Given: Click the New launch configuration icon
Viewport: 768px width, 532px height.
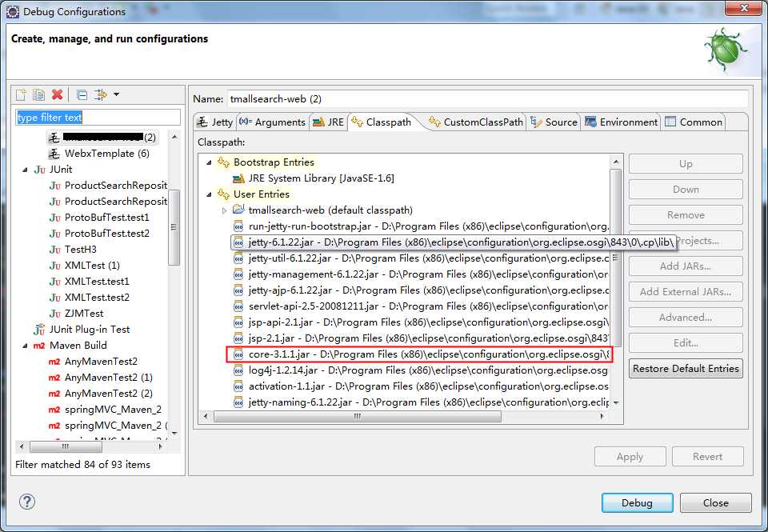Looking at the screenshot, I should point(21,94).
